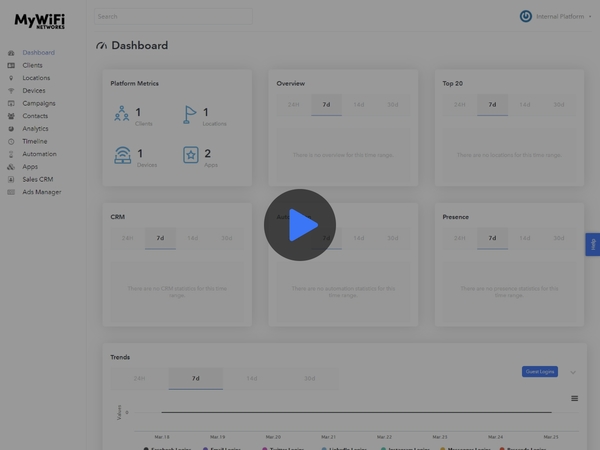This screenshot has width=600, height=450.
Task: Open the Automation link text
Action: [39, 154]
